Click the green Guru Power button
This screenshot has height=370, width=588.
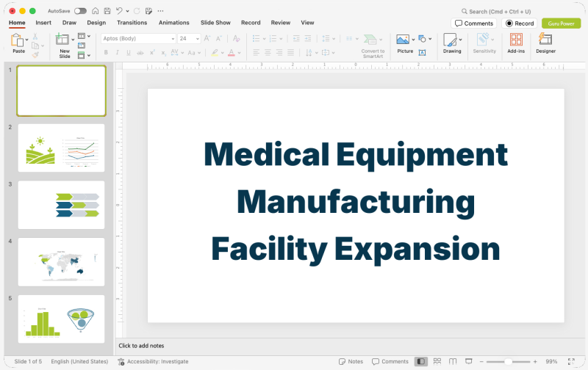click(x=561, y=23)
